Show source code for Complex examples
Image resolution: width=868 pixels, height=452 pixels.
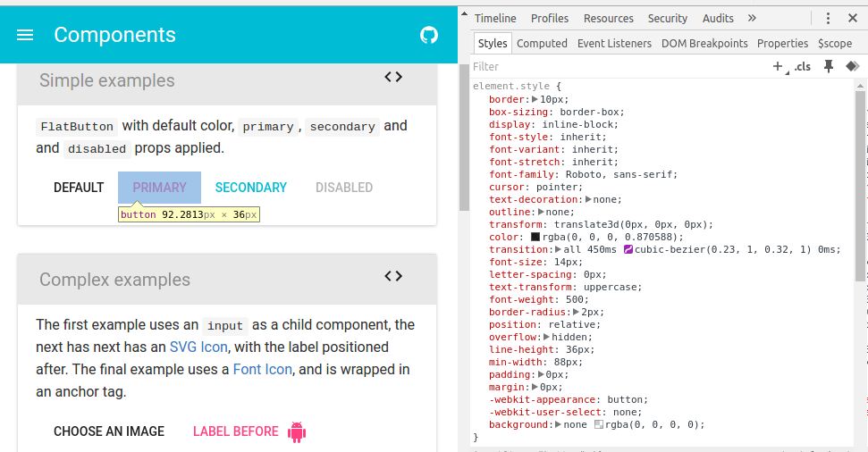click(393, 276)
